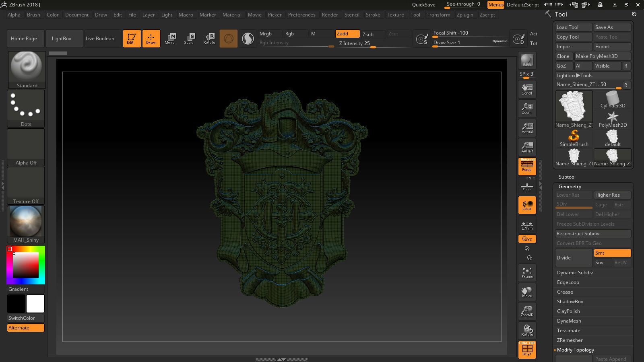
Task: Open the Preferences menu
Action: coord(301,15)
